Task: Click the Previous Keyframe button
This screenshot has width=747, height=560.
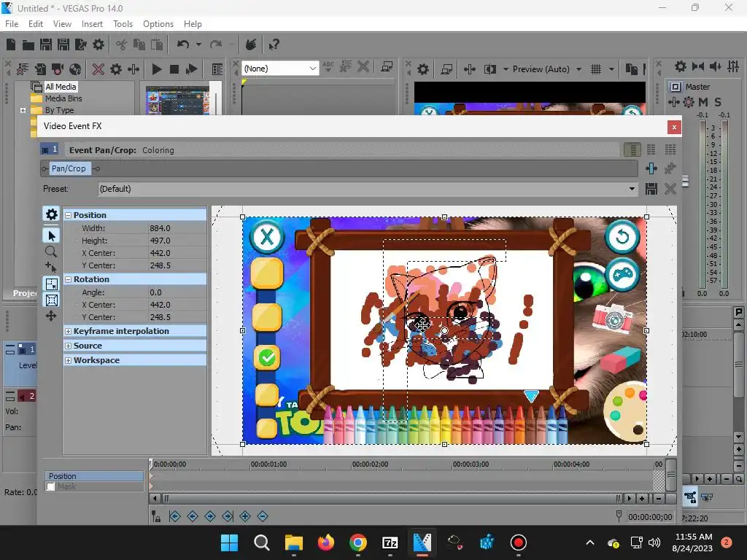Action: point(193,516)
